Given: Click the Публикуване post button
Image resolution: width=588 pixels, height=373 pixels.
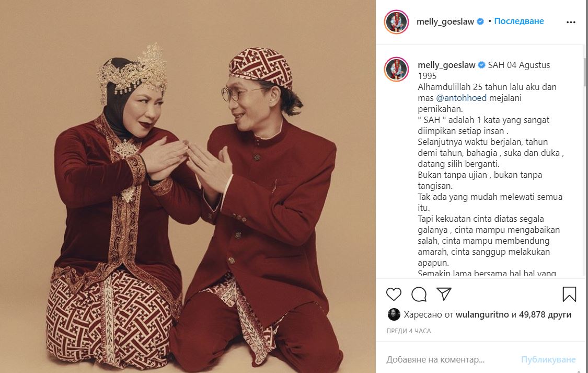Looking at the screenshot, I should (x=548, y=359).
